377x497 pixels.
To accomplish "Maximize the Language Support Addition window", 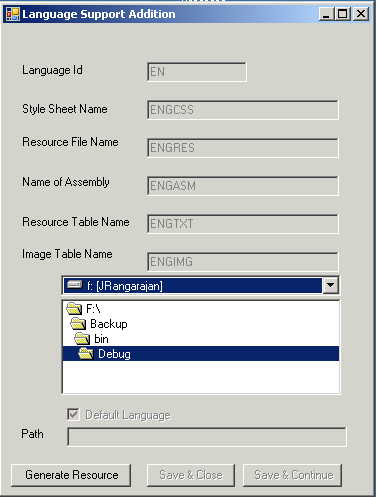I will tap(343, 14).
